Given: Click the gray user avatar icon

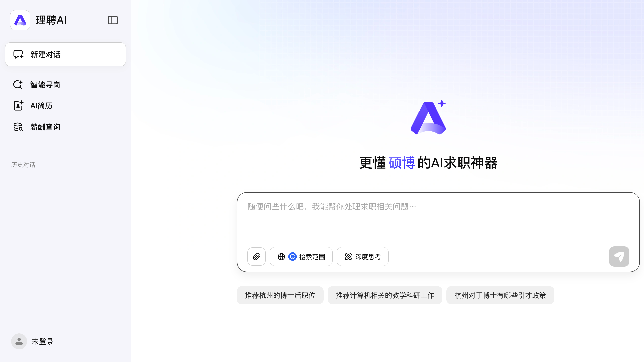Looking at the screenshot, I should [x=19, y=341].
